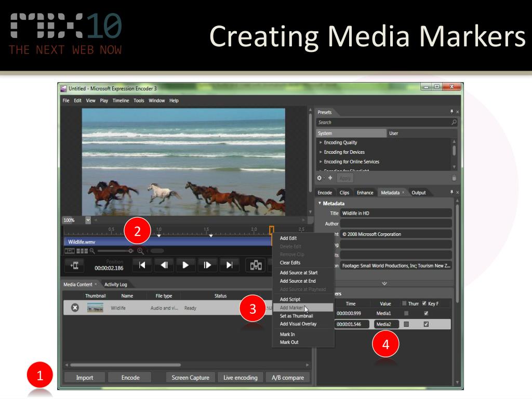Close the Media Content tab with its X
The width and height of the screenshot is (532, 399).
pos(96,284)
